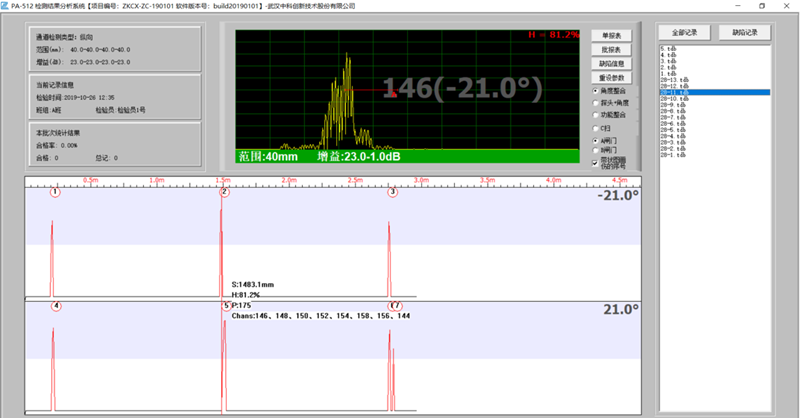Select the 探头+角度 radio option
The width and height of the screenshot is (800, 418).
[596, 102]
